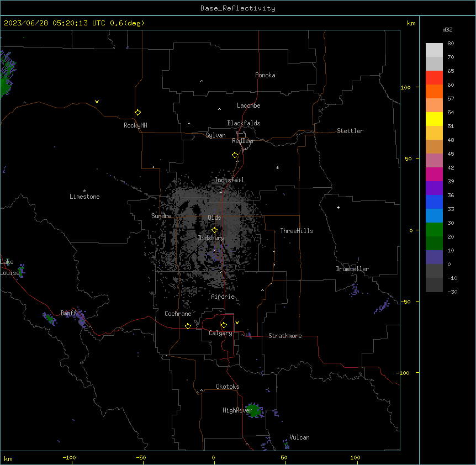Click the dBZ legend heading
Screen dimensions: 476x465
(x=447, y=29)
